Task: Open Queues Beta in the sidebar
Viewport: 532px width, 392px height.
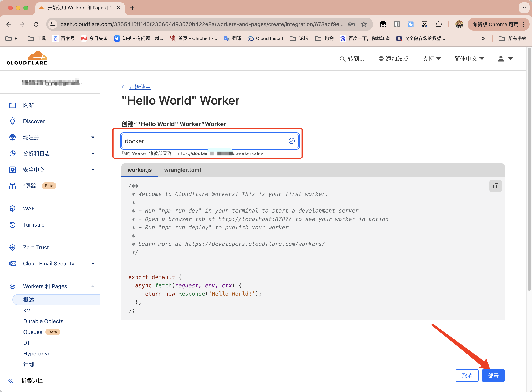Action: [x=41, y=332]
